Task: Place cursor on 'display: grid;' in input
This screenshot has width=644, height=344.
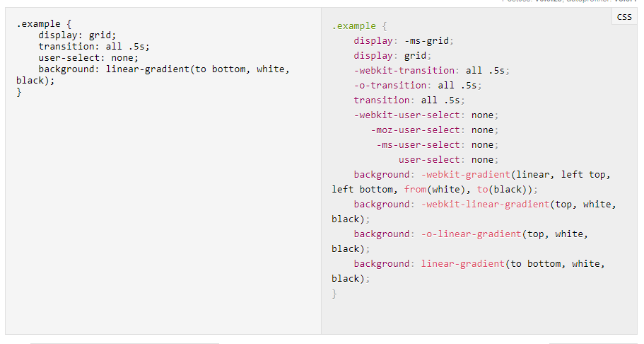Action: tap(77, 35)
